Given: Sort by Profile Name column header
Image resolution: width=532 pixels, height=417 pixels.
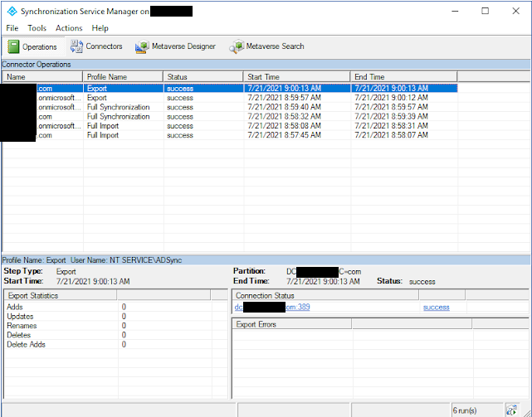Looking at the screenshot, I should click(123, 76).
